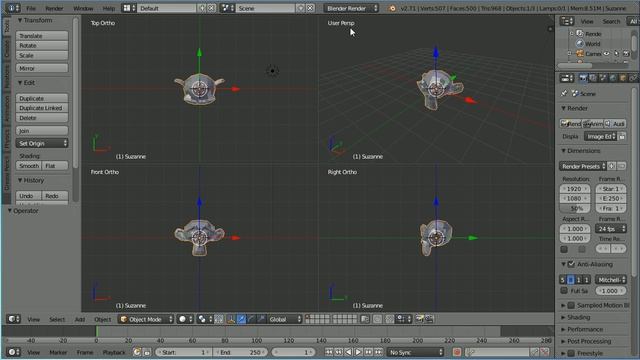Click the OpenGL render image icon
This screenshot has height=360, width=640.
coord(419,319)
